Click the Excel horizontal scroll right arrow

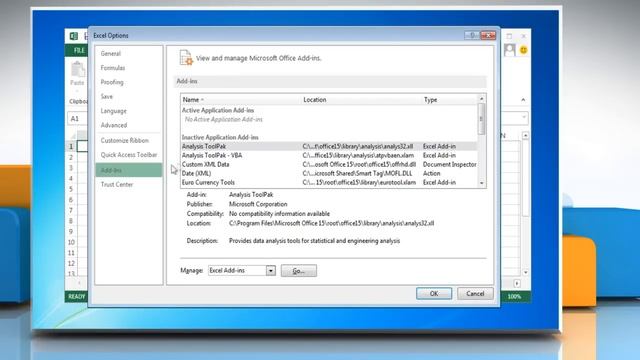coord(517,283)
